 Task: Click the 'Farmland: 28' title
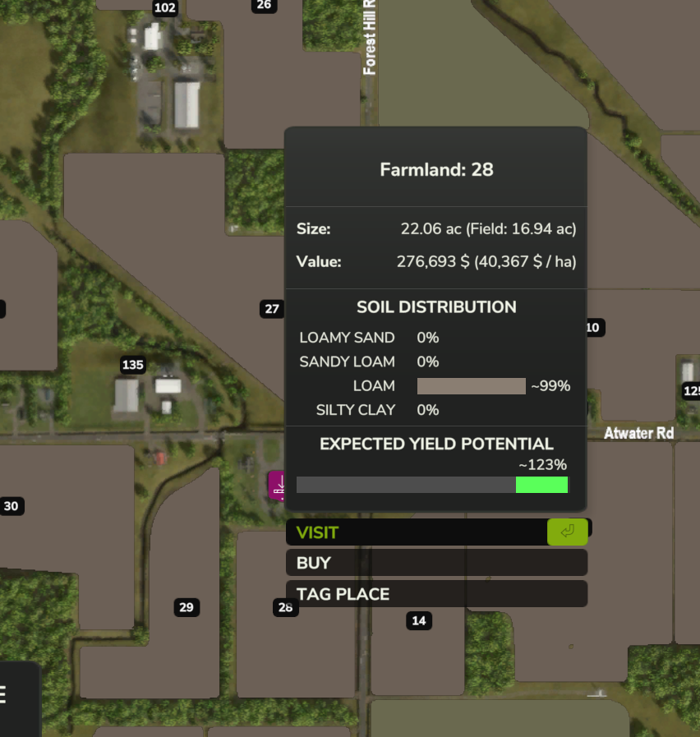437,170
